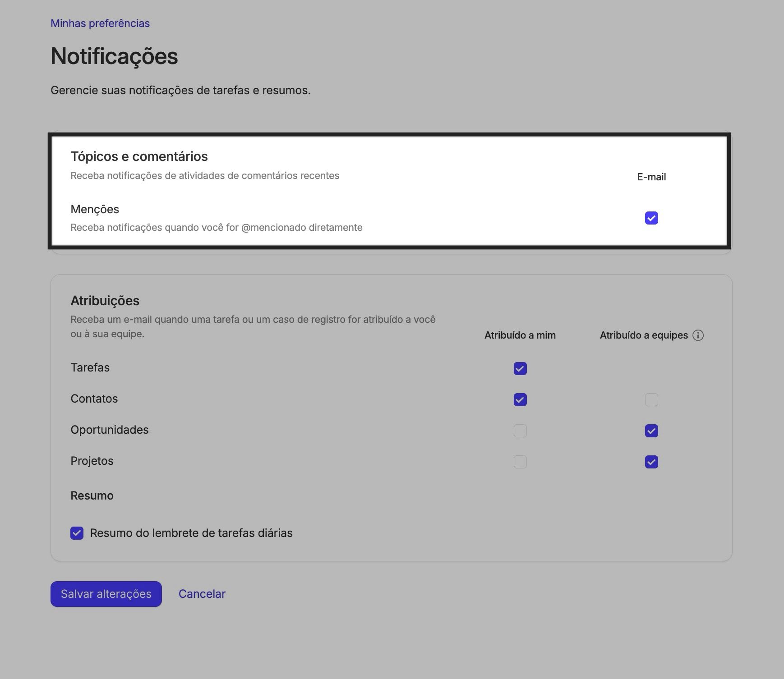Click the Resumo subsection heading
784x679 pixels.
point(92,495)
